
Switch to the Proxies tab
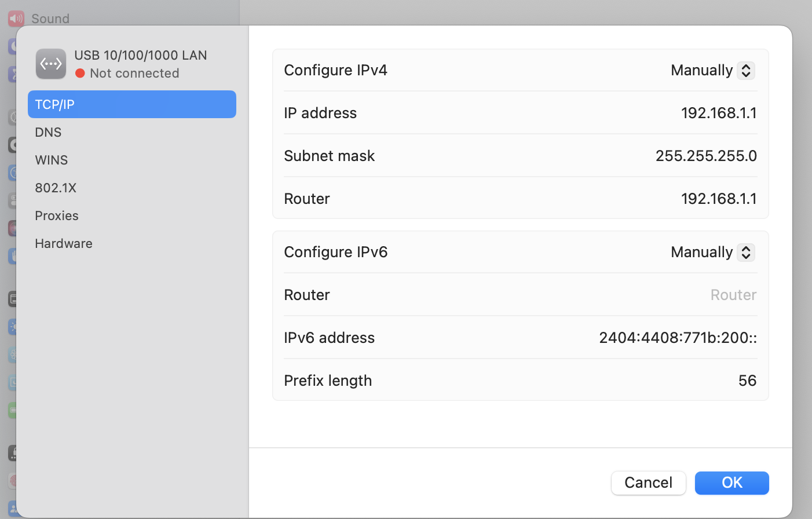(131, 215)
